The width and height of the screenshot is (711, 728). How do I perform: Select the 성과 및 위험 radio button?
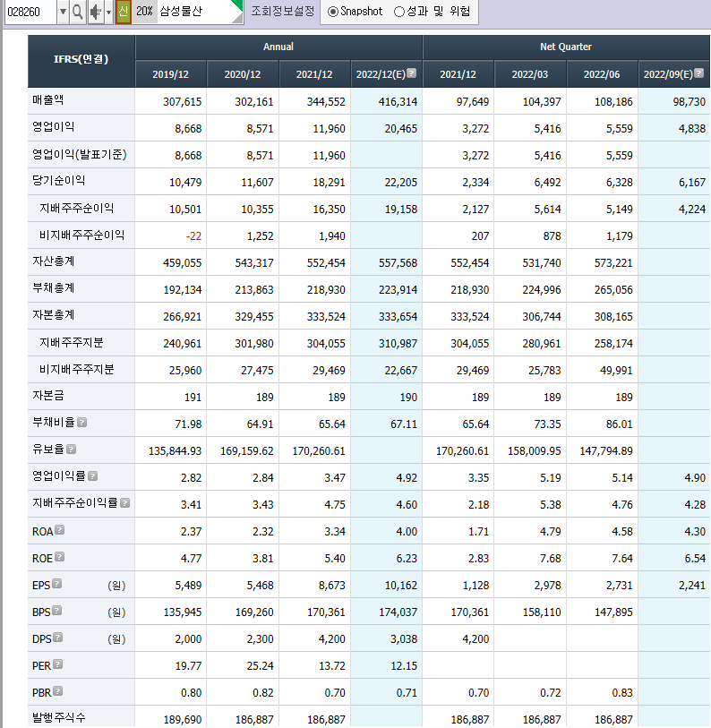398,12
